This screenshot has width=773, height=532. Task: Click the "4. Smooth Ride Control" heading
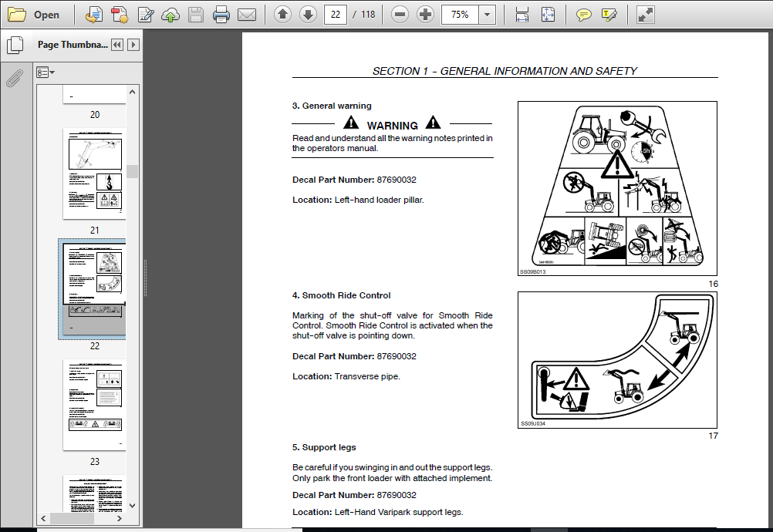(341, 295)
